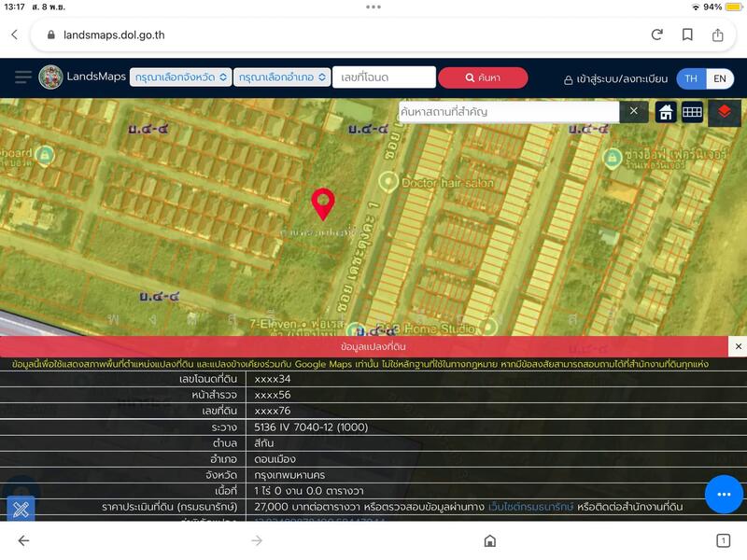The height and width of the screenshot is (560, 747).
Task: Switch language to TH
Action: 691,78
